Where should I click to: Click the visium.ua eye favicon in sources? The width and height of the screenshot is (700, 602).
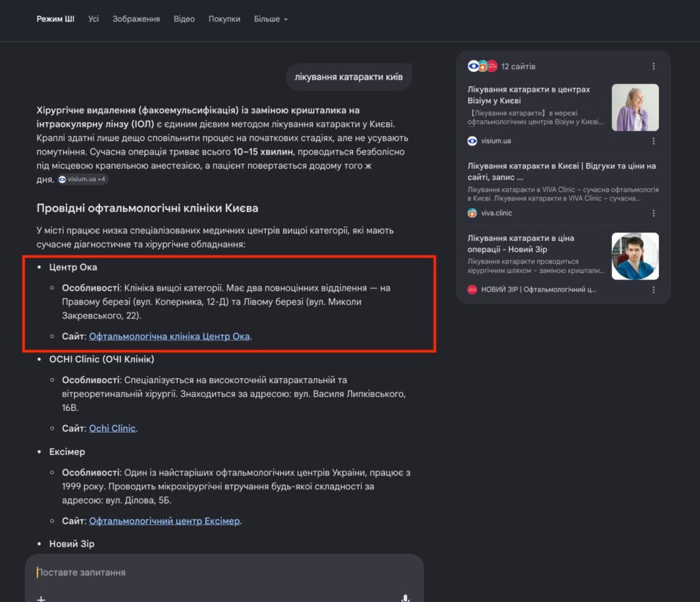click(x=472, y=141)
